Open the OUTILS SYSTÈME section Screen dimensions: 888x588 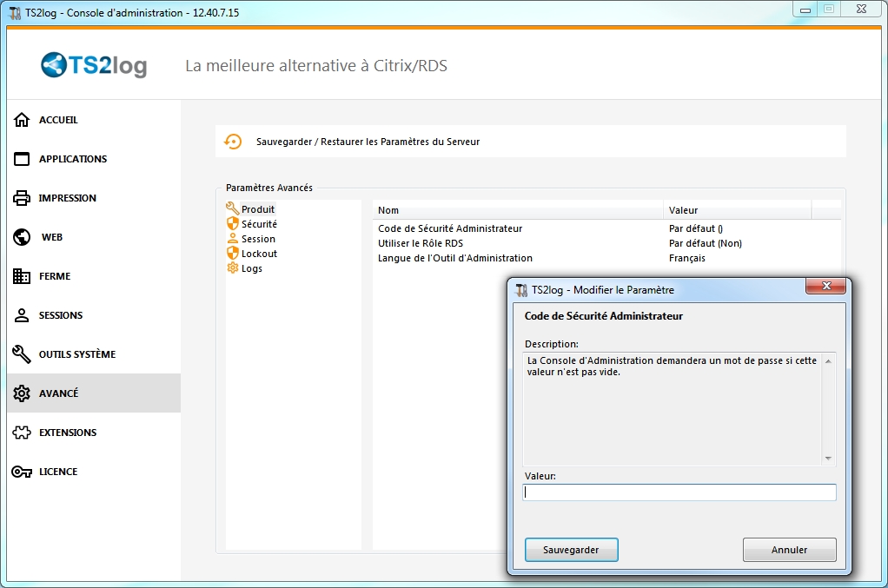click(94, 354)
